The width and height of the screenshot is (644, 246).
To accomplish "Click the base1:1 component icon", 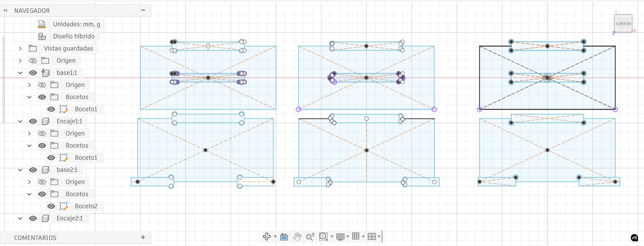I will click(x=45, y=73).
